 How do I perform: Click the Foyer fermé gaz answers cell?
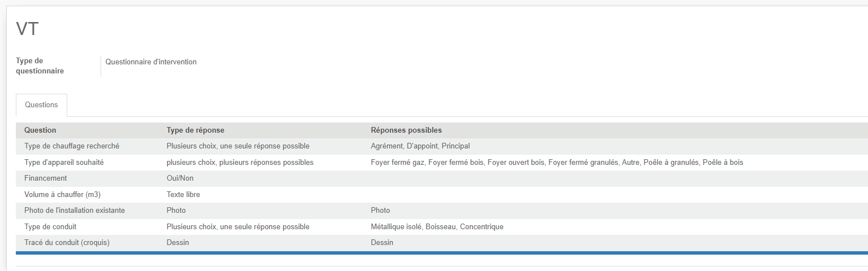pos(557,163)
